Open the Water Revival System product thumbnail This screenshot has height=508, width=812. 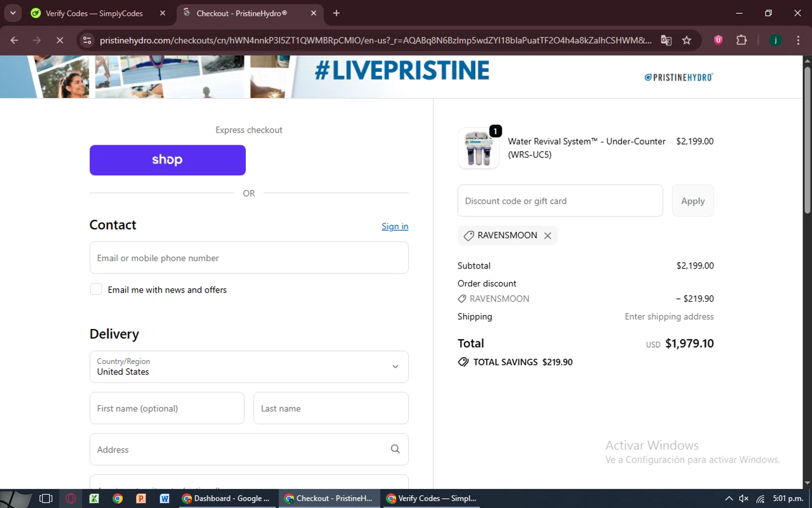(x=479, y=148)
